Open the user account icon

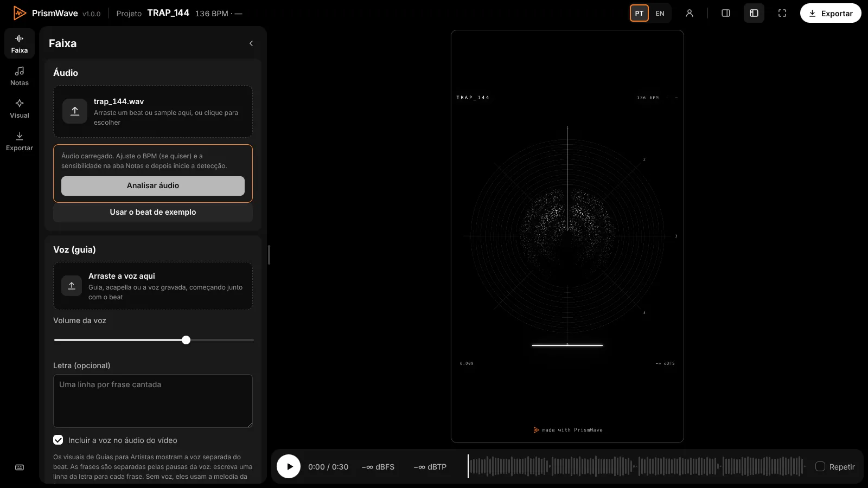[x=690, y=13]
